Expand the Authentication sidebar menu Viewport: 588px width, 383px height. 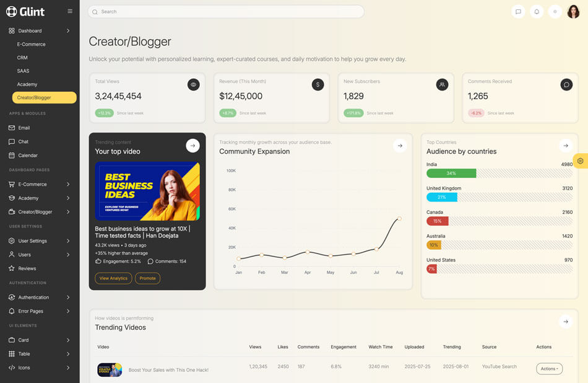click(x=40, y=297)
